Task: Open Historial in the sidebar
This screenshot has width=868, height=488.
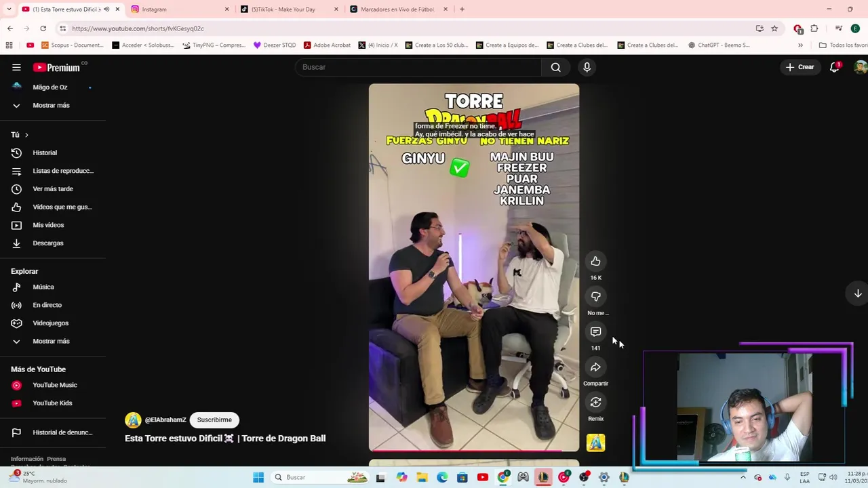Action: click(52, 152)
